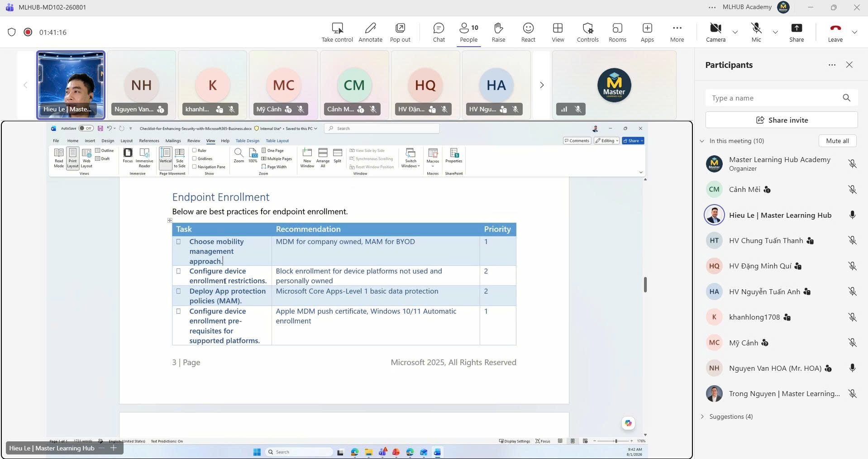Pop out the shared content
Screen dimensions: 868x459
pos(400,32)
